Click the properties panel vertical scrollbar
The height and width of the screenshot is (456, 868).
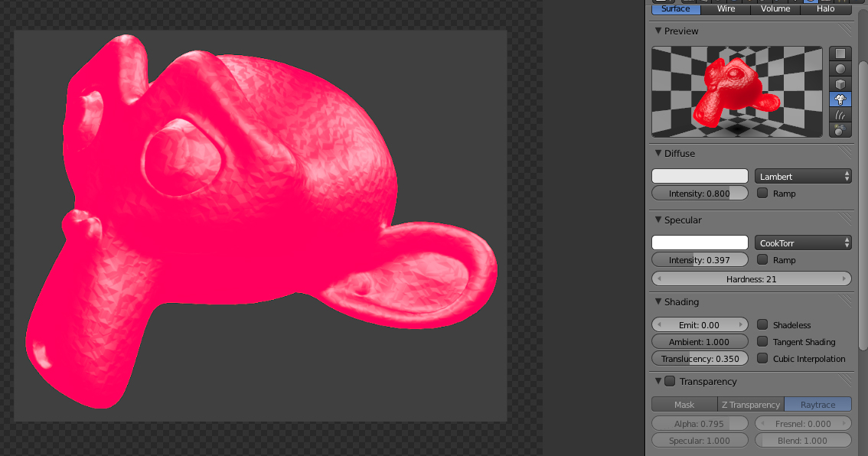pos(863,205)
